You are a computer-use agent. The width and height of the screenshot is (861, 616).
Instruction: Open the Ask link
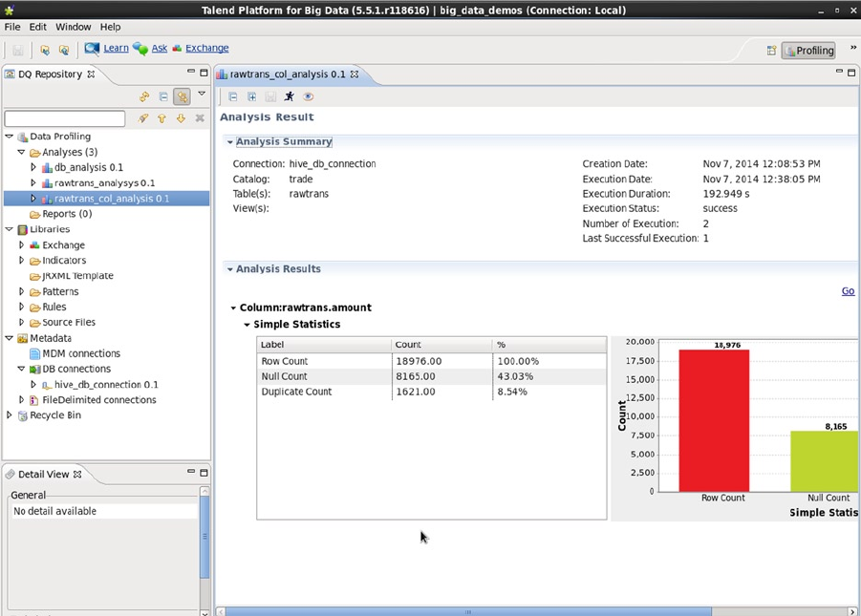(160, 49)
